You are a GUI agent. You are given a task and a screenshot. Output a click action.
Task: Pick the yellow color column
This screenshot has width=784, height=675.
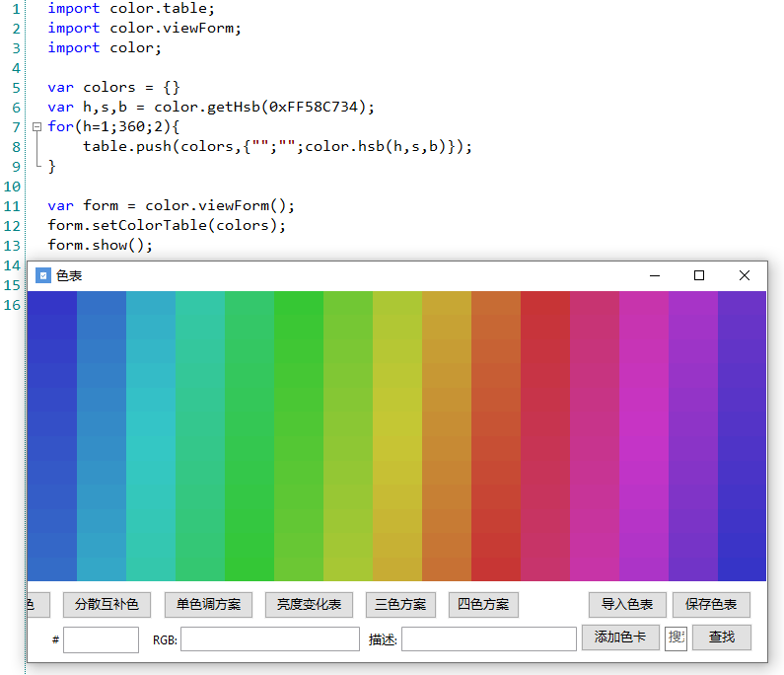coord(396,434)
